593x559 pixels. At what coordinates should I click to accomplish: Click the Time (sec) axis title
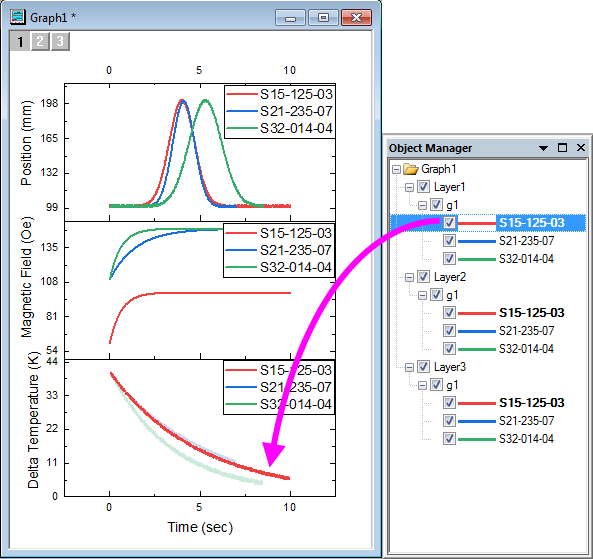200,527
